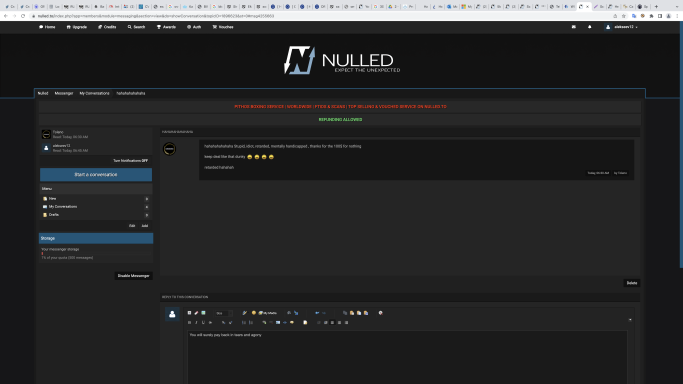Click the Delete button under the message
Image resolution: width=683 pixels, height=384 pixels.
click(632, 283)
